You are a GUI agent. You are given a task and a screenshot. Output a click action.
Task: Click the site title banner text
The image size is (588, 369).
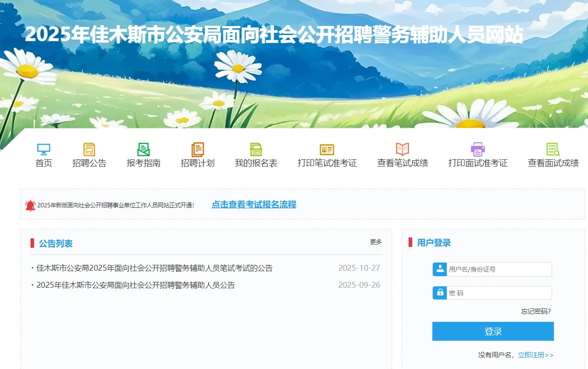coord(274,35)
